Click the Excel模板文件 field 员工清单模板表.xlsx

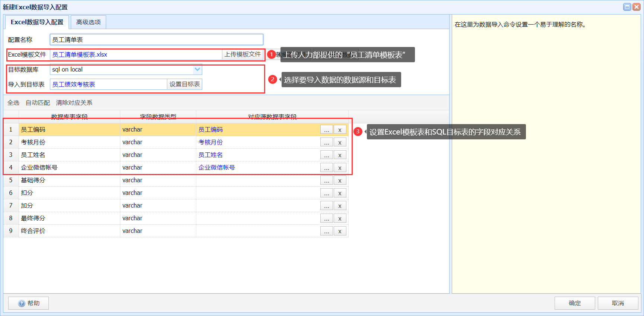point(136,54)
